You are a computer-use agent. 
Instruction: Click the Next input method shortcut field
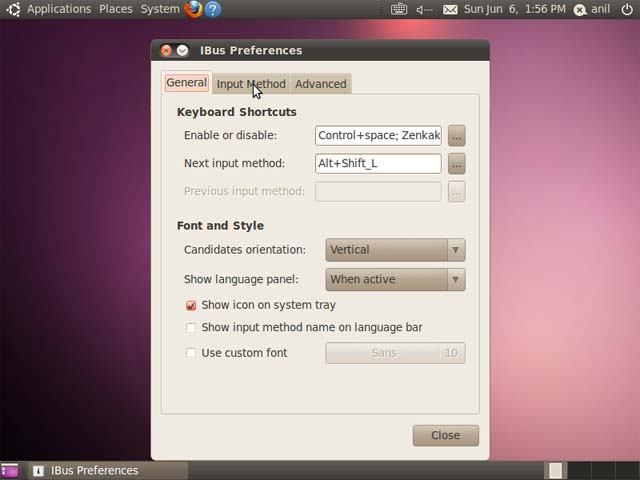pos(378,163)
